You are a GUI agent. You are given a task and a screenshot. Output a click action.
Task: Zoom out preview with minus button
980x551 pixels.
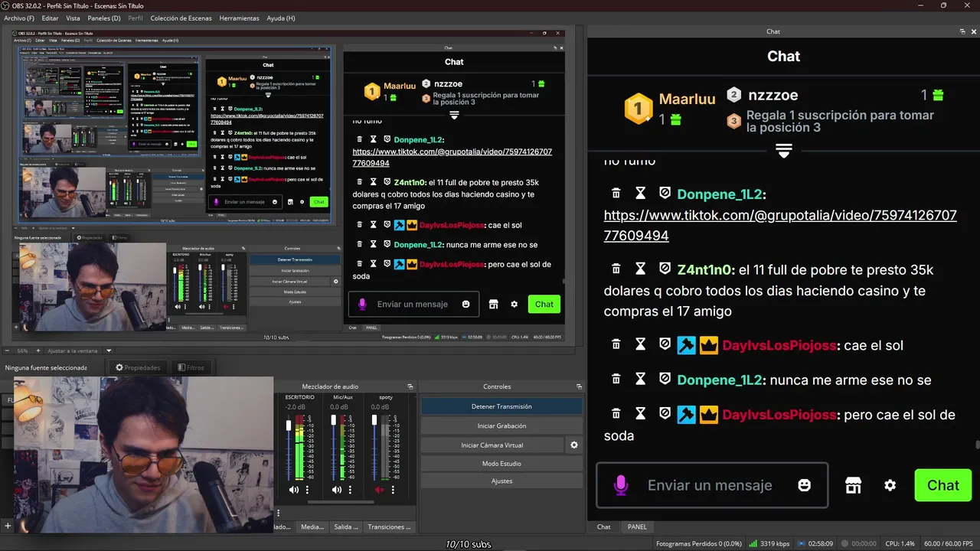pos(8,350)
